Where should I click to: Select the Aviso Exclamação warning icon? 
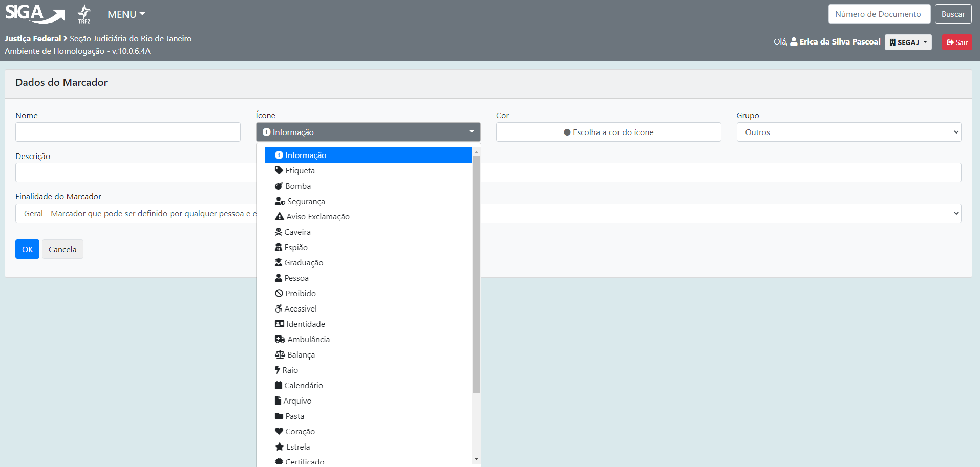pyautogui.click(x=317, y=217)
